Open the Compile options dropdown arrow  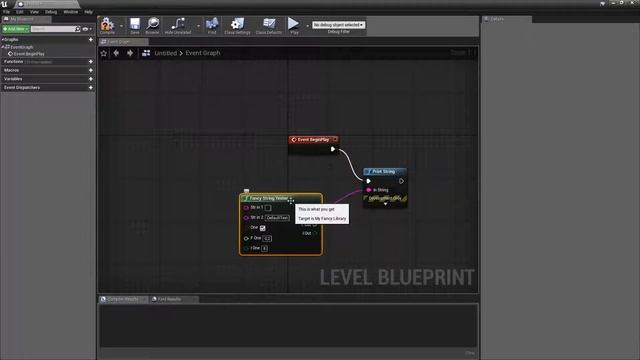click(121, 26)
